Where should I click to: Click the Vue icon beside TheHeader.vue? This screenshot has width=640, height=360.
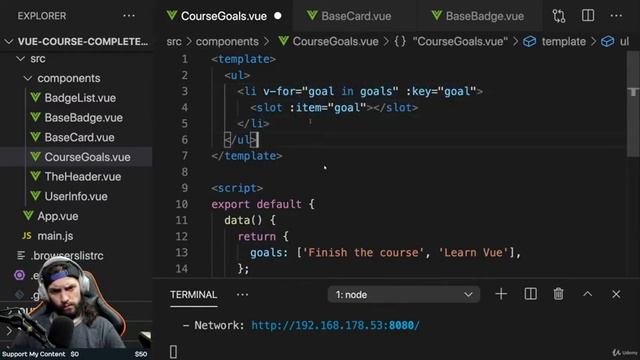[x=36, y=176]
